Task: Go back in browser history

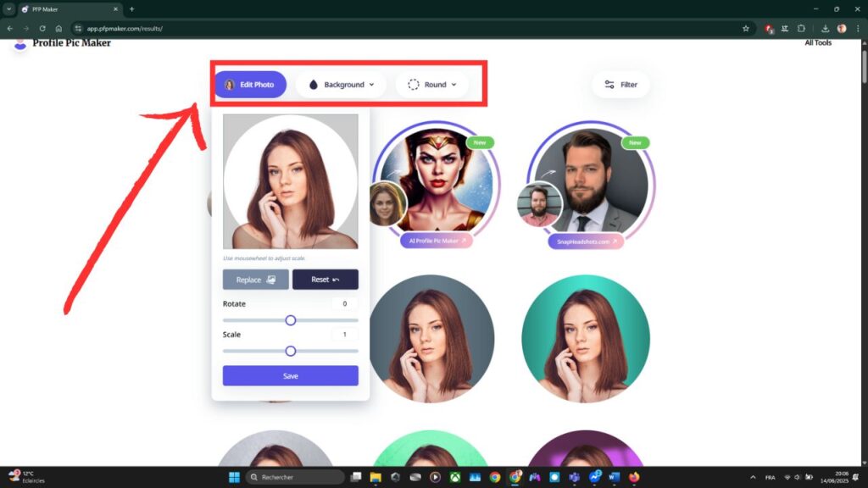Action: point(10,28)
